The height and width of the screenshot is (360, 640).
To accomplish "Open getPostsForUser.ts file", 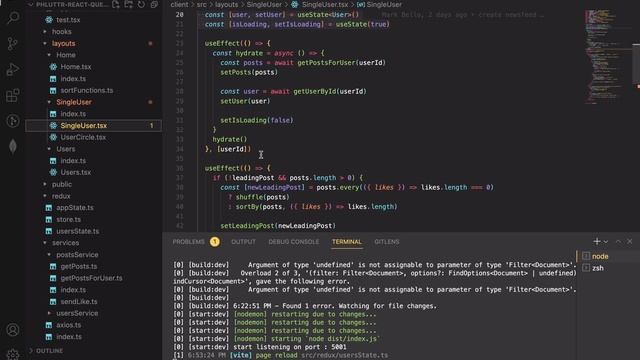I will pyautogui.click(x=91, y=278).
